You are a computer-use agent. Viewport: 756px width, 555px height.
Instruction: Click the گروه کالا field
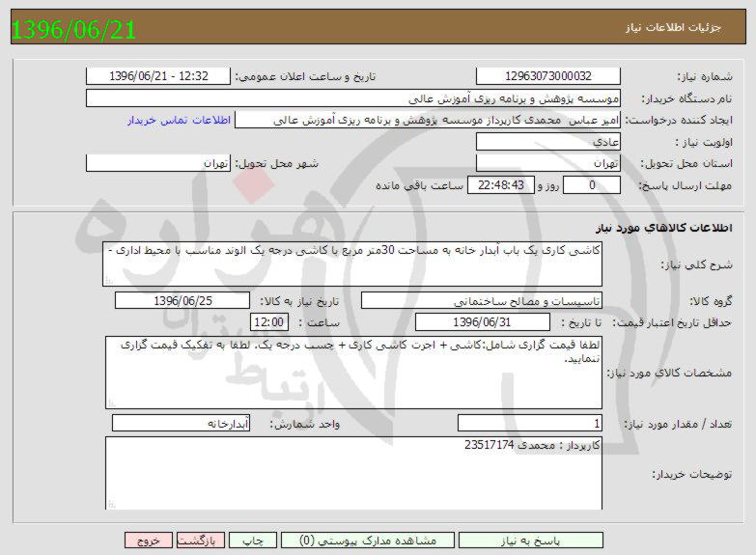[481, 301]
